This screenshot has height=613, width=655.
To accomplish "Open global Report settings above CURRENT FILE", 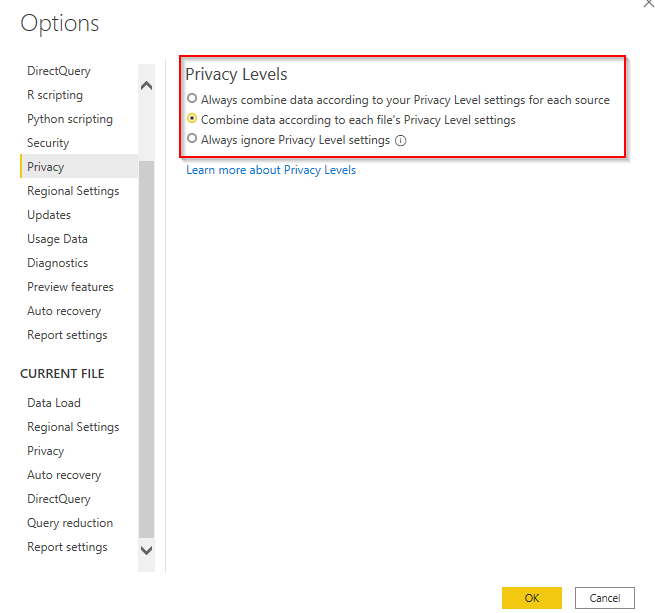I will coord(67,335).
